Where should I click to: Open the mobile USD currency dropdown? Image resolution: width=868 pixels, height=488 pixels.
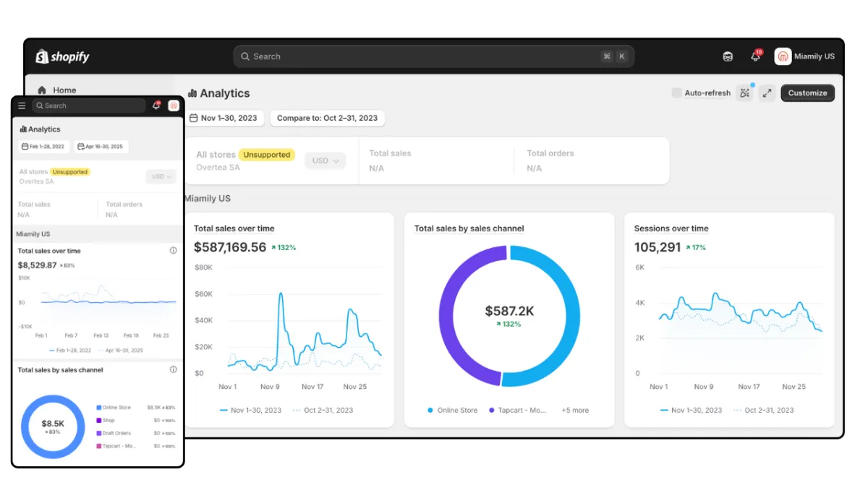point(161,176)
